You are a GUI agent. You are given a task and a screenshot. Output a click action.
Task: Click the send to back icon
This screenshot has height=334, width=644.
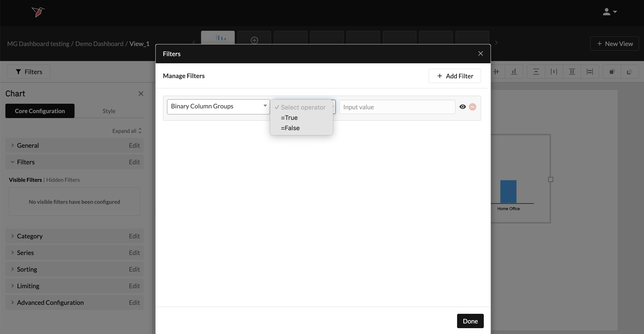coord(629,72)
